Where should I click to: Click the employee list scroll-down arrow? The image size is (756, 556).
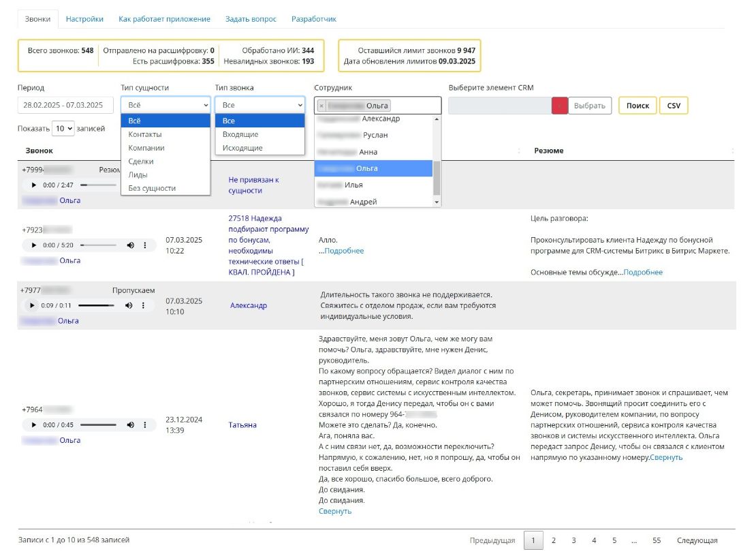(437, 202)
